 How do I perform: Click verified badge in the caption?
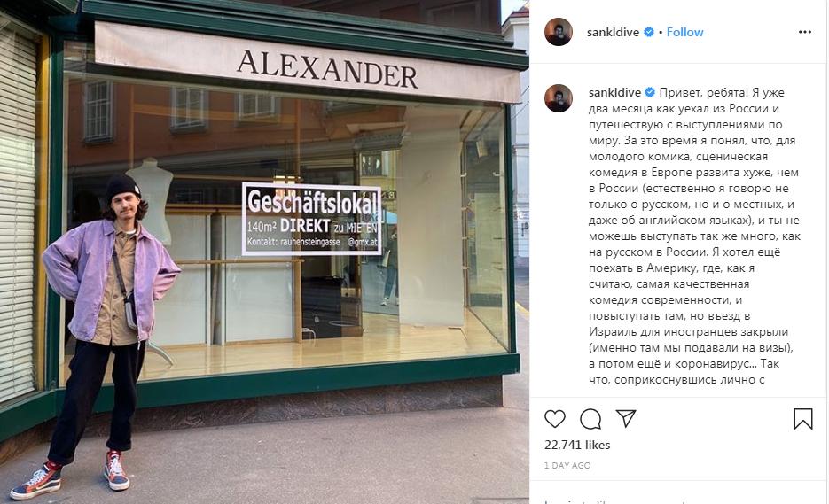pyautogui.click(x=650, y=92)
